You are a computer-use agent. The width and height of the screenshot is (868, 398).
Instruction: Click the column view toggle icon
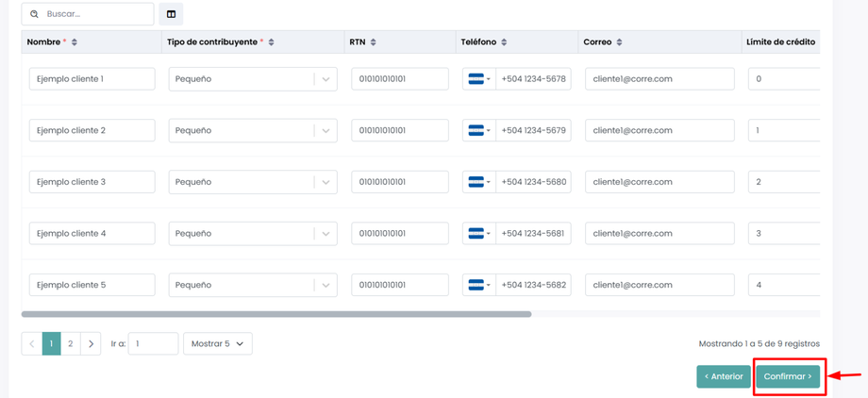pos(171,14)
